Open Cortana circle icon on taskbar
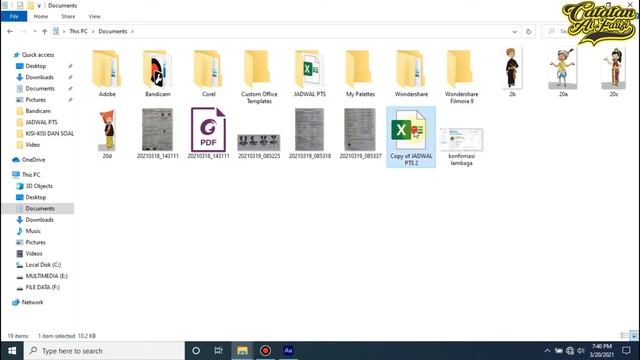640x360 pixels. point(196,351)
